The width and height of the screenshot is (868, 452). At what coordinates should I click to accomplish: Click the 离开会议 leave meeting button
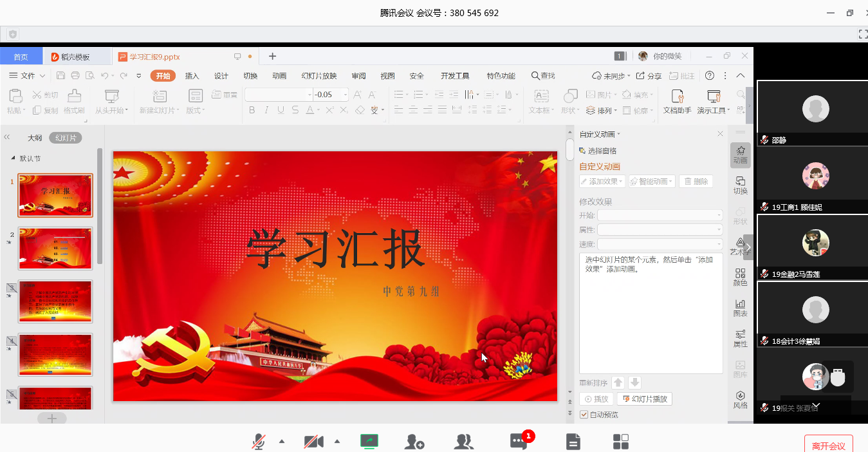(828, 446)
